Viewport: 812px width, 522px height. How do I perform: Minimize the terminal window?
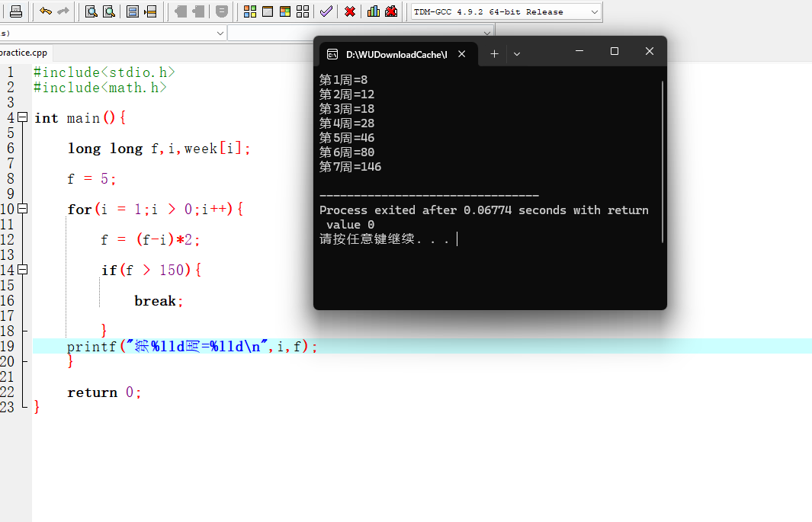579,51
